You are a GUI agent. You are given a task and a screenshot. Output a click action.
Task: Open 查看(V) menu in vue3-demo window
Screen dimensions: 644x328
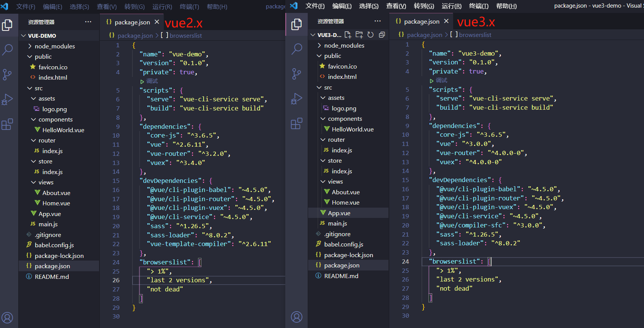[396, 6]
